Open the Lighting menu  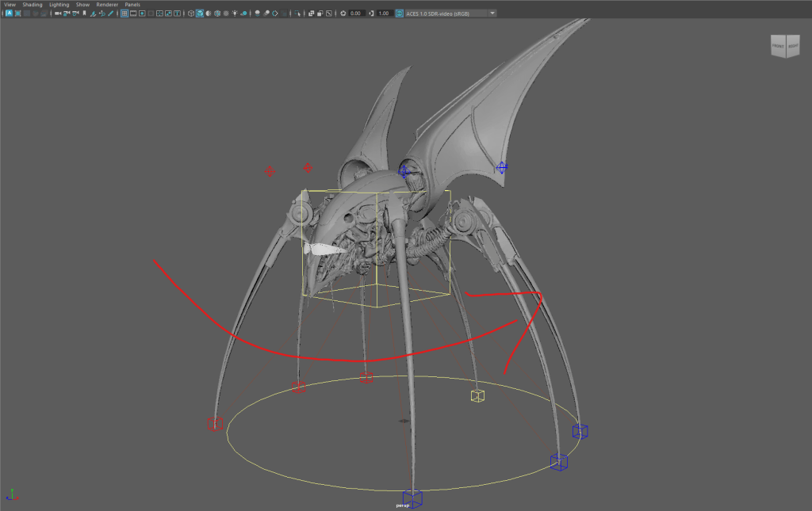[x=59, y=5]
